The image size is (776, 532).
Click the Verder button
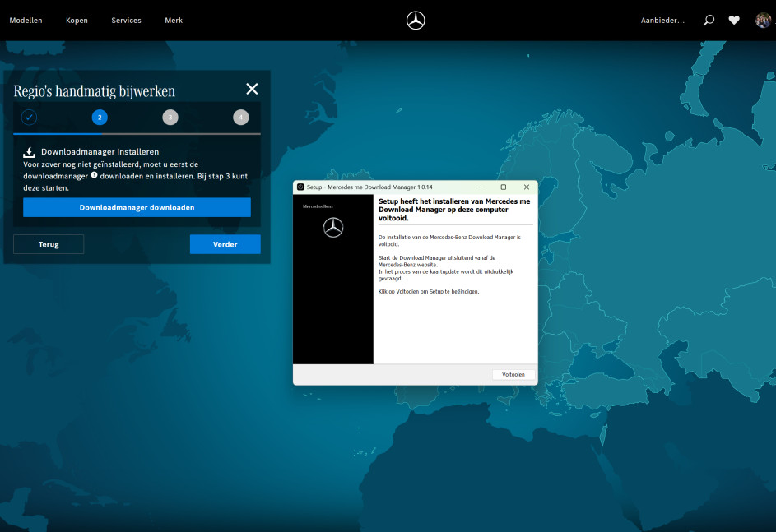tap(225, 244)
